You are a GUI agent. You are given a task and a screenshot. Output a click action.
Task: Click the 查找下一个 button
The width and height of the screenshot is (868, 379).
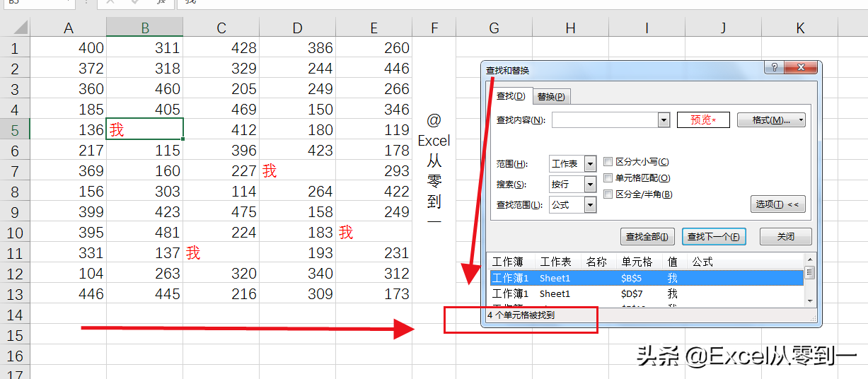click(x=714, y=237)
